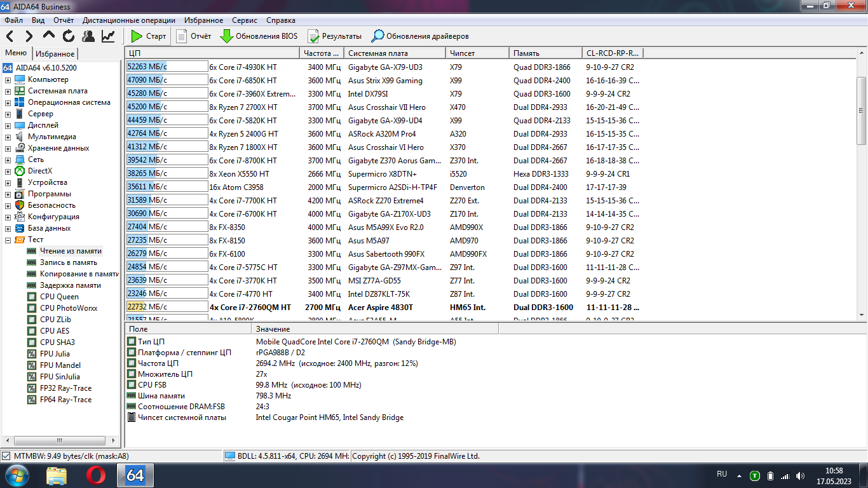Refresh the page with the circular arrow icon
The image size is (868, 488).
click(x=69, y=36)
